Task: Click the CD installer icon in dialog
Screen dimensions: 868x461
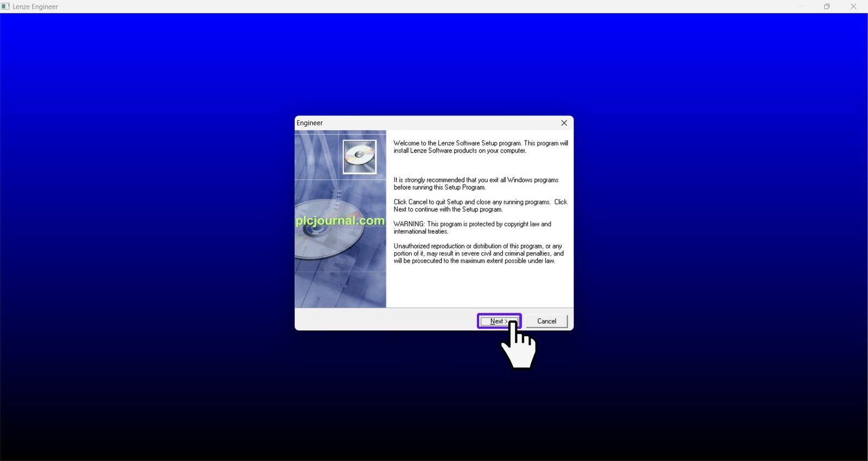Action: [360, 157]
